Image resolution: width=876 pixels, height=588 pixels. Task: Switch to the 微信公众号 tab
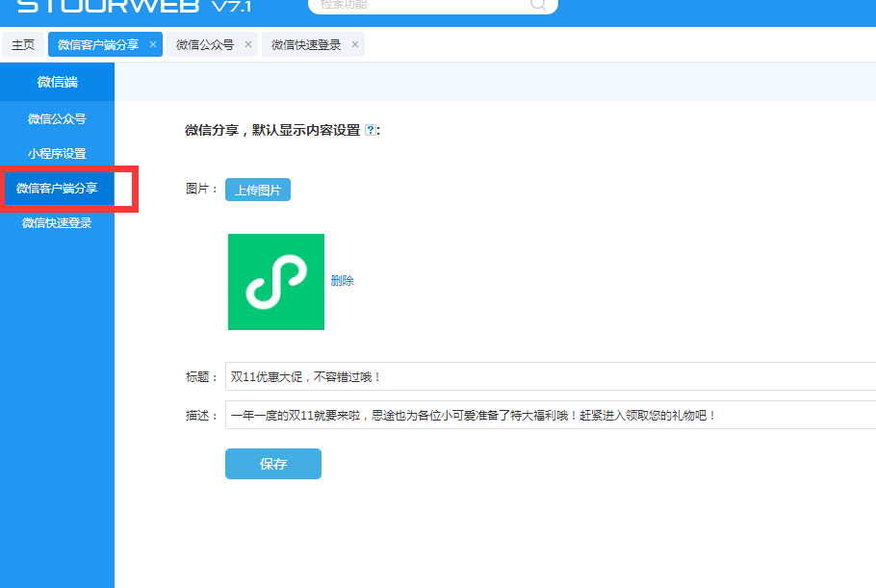tap(205, 45)
